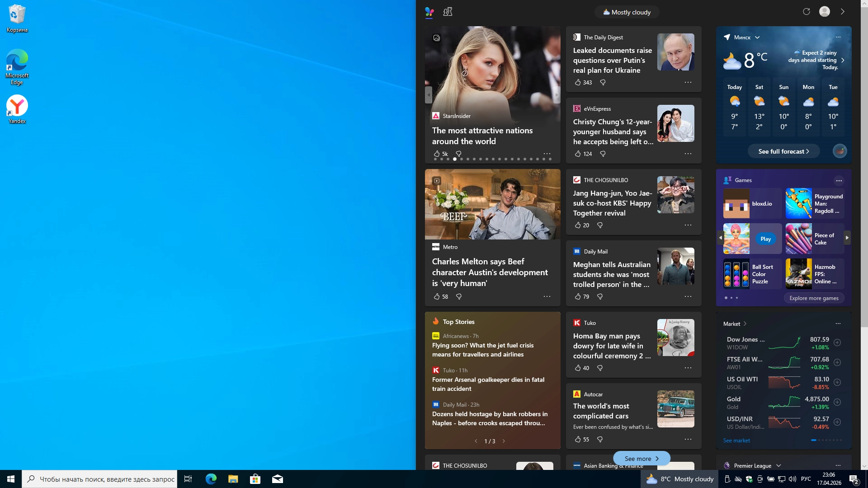Click See full forecast button
The height and width of the screenshot is (488, 868).
pyautogui.click(x=783, y=151)
